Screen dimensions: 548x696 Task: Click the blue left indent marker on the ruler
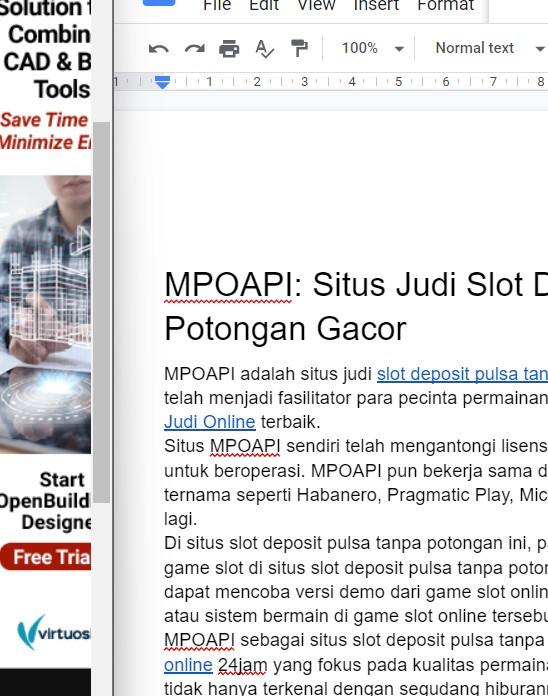coord(162,82)
